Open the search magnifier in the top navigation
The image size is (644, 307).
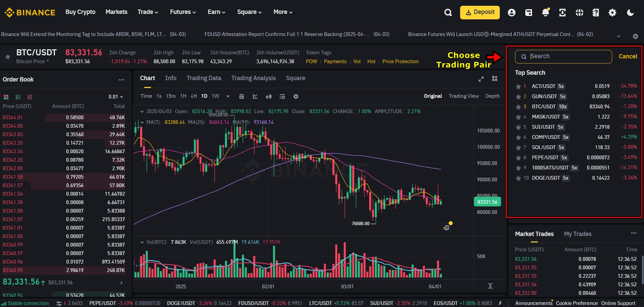point(448,12)
